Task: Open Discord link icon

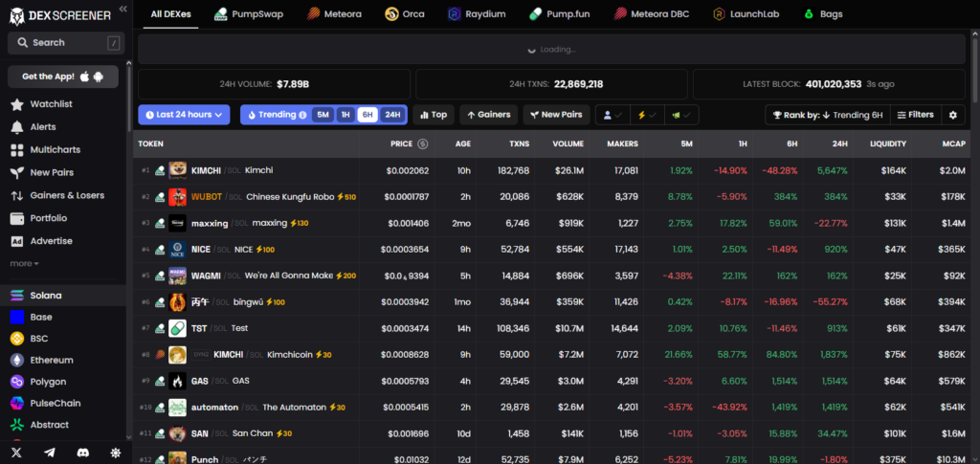Action: pos(83,453)
